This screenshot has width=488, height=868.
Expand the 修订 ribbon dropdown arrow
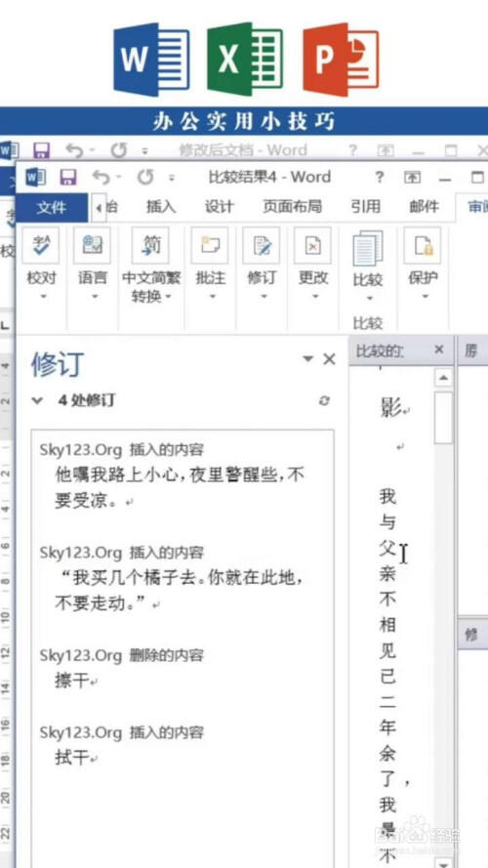click(x=262, y=297)
